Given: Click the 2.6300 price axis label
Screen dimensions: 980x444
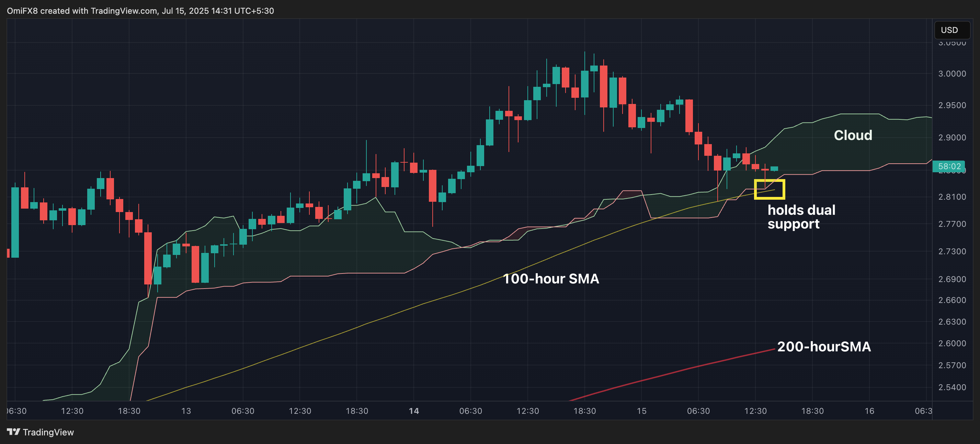Looking at the screenshot, I should [952, 322].
